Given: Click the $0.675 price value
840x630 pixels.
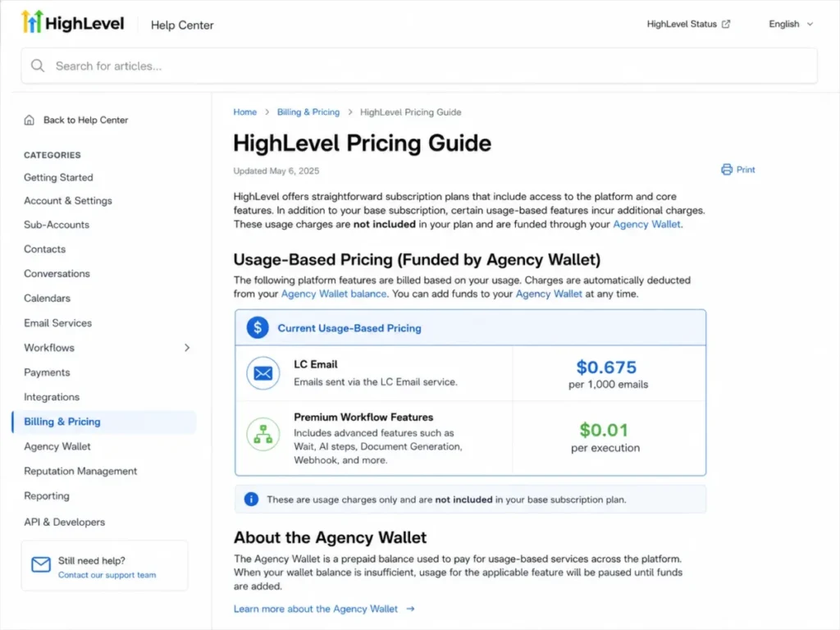Looking at the screenshot, I should click(x=606, y=367).
